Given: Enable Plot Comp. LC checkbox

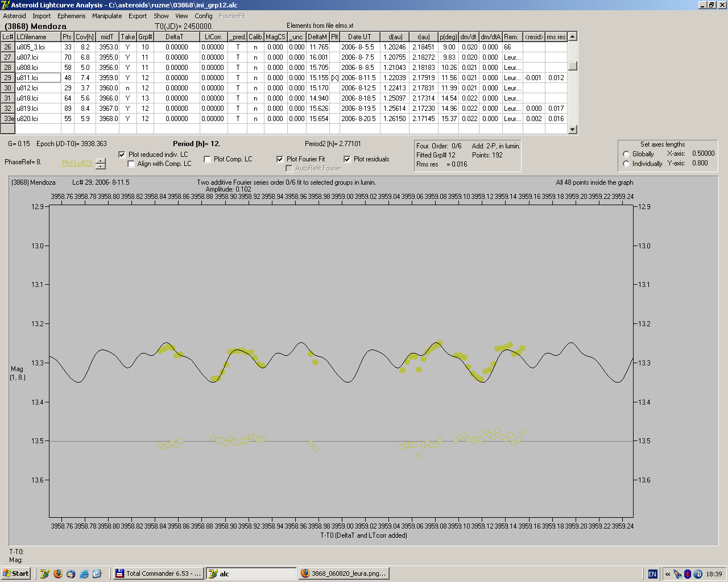Looking at the screenshot, I should pos(207,159).
